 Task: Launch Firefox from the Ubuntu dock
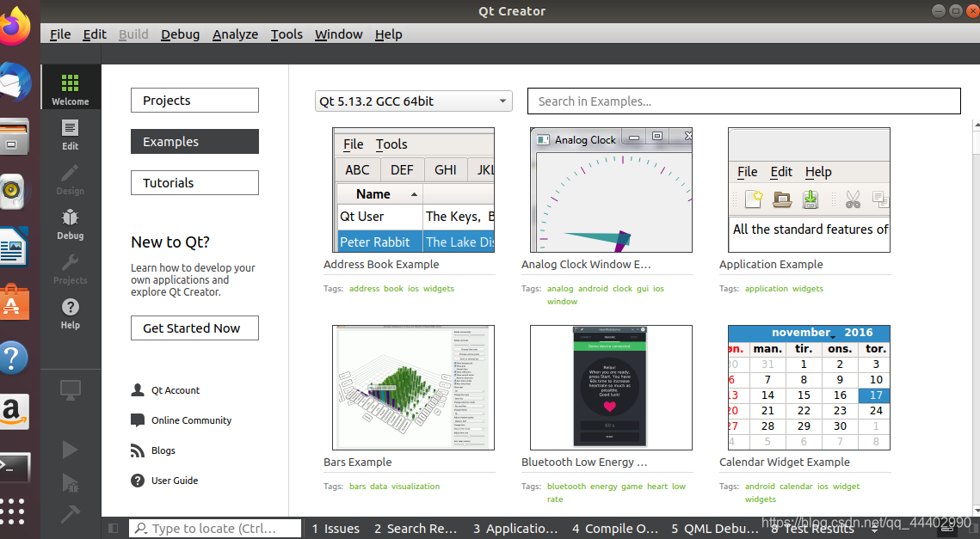(x=17, y=24)
